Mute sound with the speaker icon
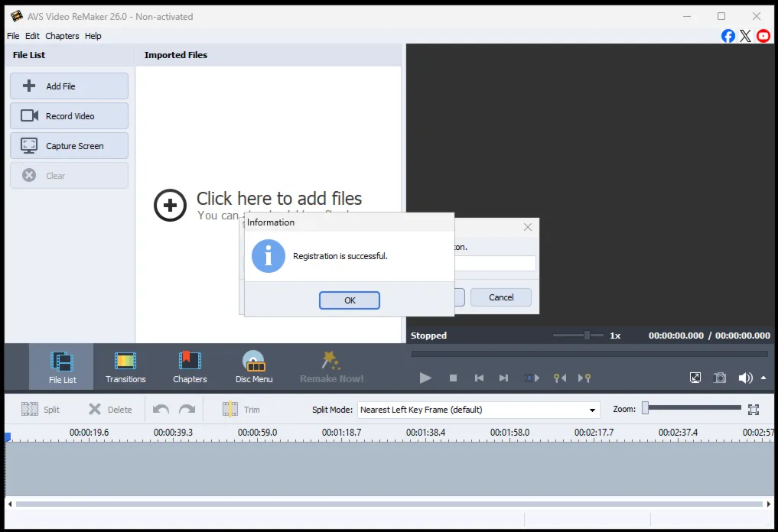Image resolution: width=778 pixels, height=532 pixels. 745,378
